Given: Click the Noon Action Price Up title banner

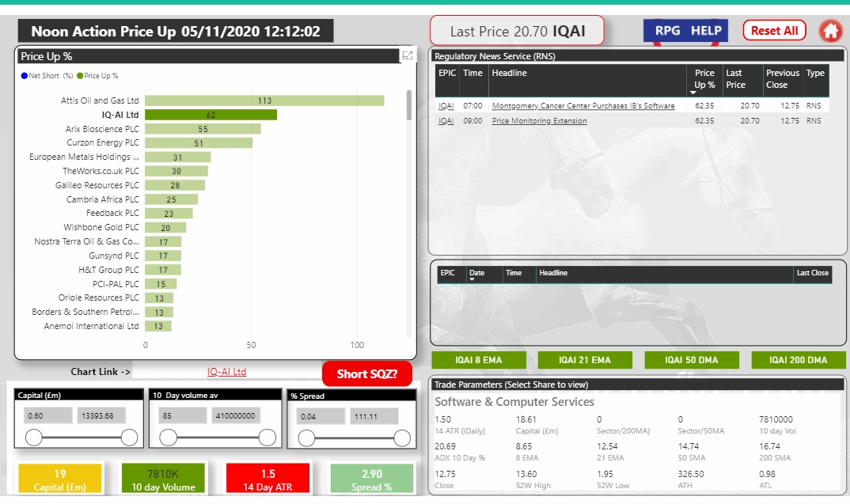Looking at the screenshot, I should [176, 31].
